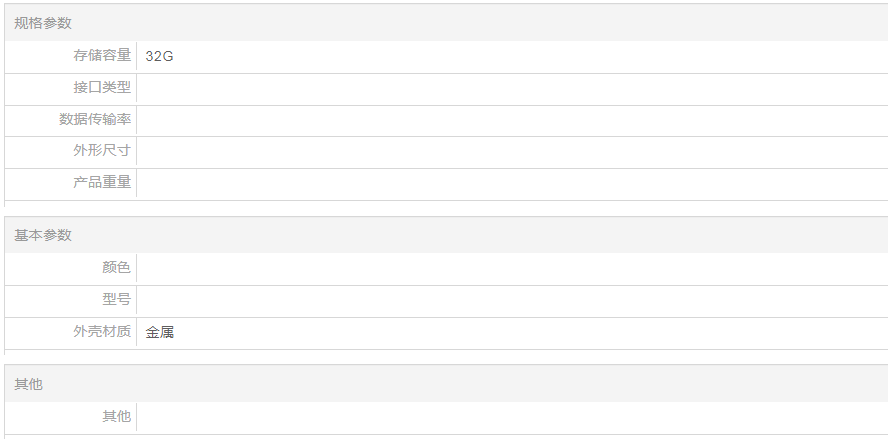Select the 颜色 row label
This screenshot has width=893, height=439.
coord(116,268)
